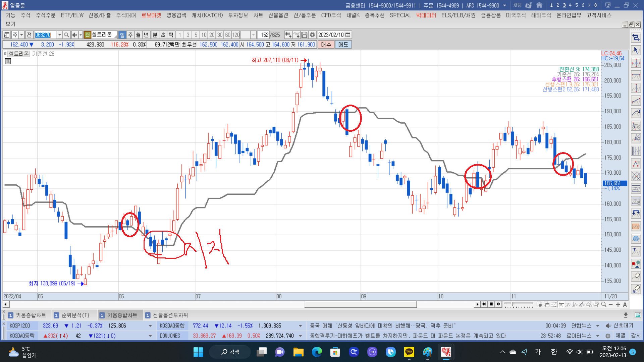Open the chart settings gear icon
This screenshot has width=644, height=362.
[x=312, y=35]
